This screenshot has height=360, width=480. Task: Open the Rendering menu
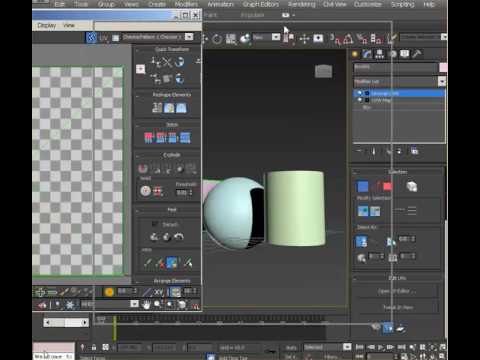[302, 4]
